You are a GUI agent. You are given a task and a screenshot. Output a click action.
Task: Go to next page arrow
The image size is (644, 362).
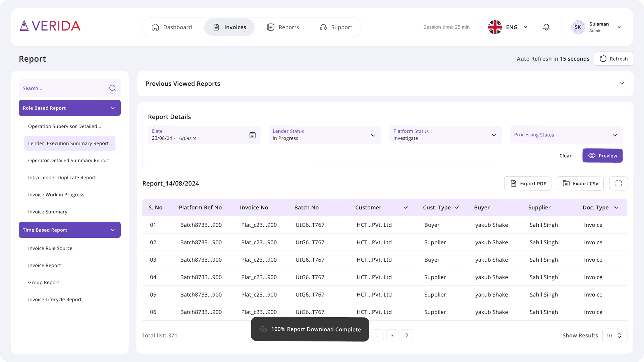(407, 335)
